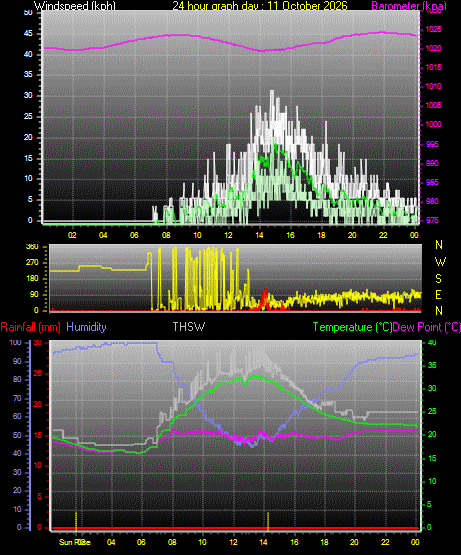Click the lower 'N' compass letter next to 0 degrees
This screenshot has height=555, width=461.
439,311
